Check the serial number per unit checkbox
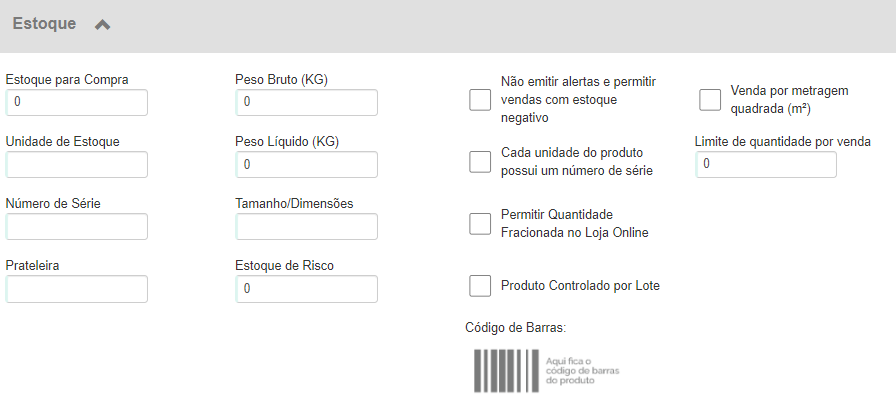The height and width of the screenshot is (410, 896). tap(480, 162)
